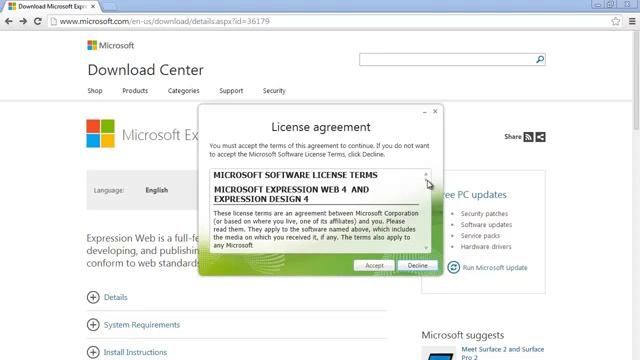Expand the System Requirements section

click(93, 325)
